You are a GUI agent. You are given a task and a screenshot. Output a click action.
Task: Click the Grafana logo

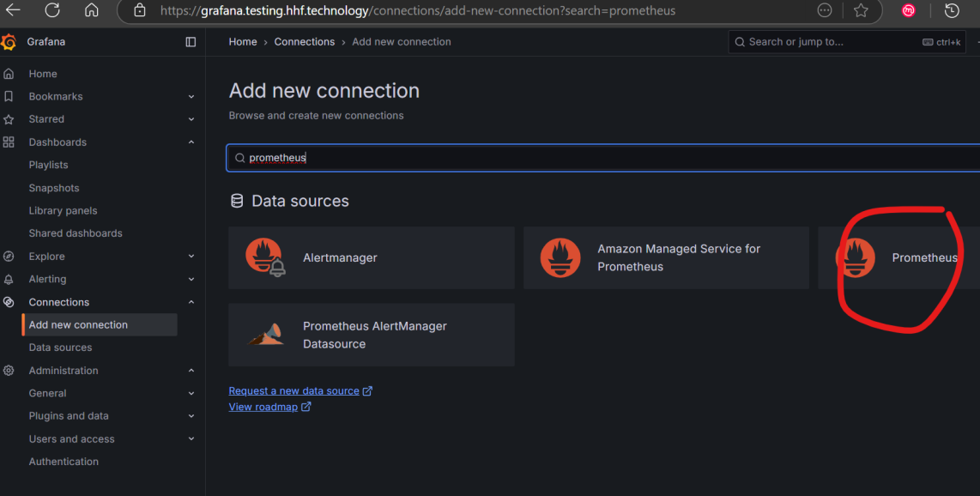9,42
